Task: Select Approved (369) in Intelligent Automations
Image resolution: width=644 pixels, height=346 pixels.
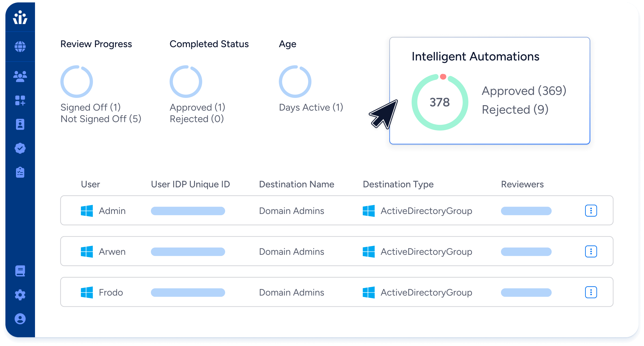Action: point(524,91)
